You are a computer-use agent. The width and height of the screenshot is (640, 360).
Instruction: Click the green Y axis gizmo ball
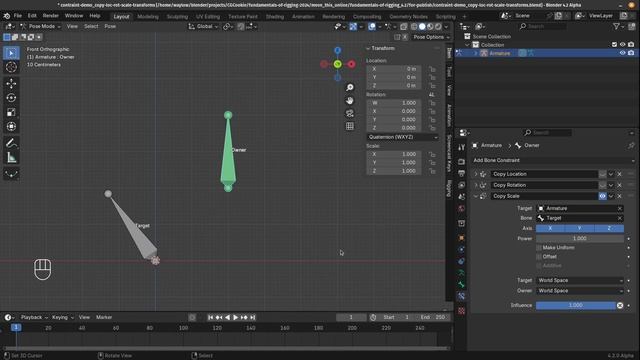point(338,64)
